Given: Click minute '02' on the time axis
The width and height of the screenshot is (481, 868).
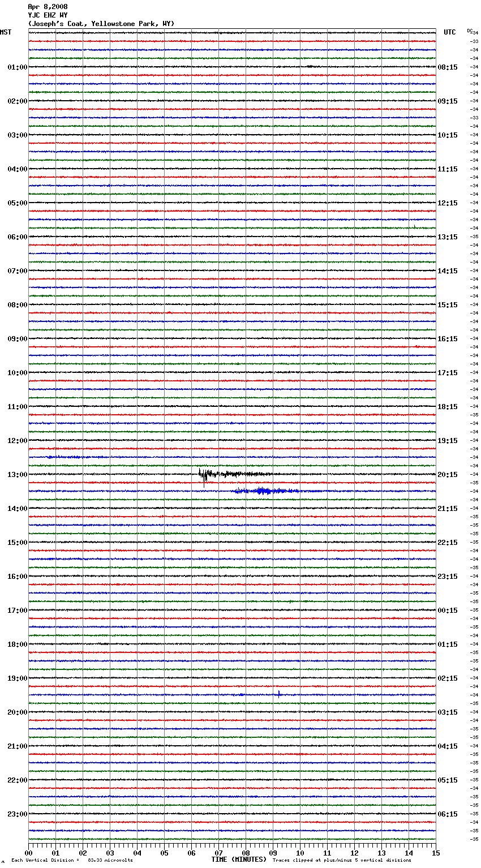Looking at the screenshot, I should coord(83,853).
